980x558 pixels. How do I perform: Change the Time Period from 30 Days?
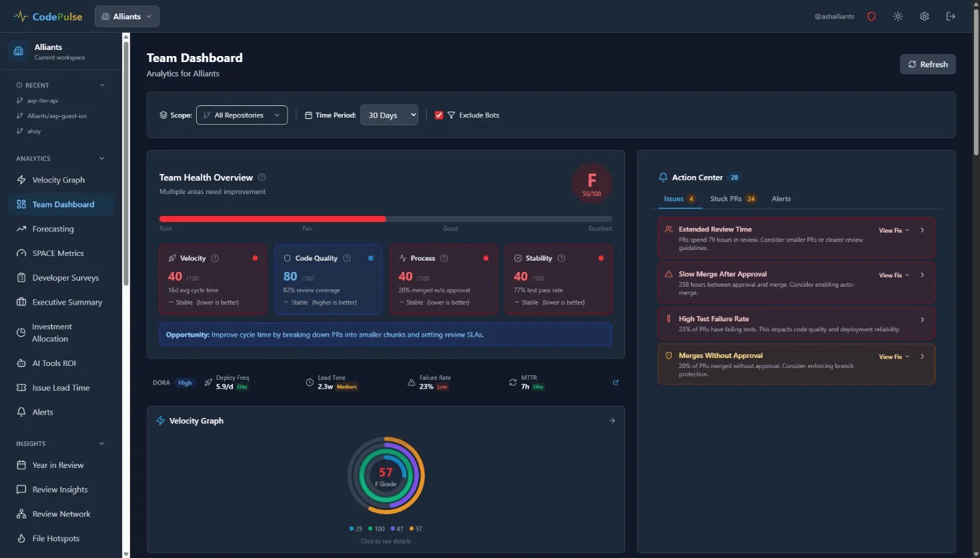click(x=389, y=115)
